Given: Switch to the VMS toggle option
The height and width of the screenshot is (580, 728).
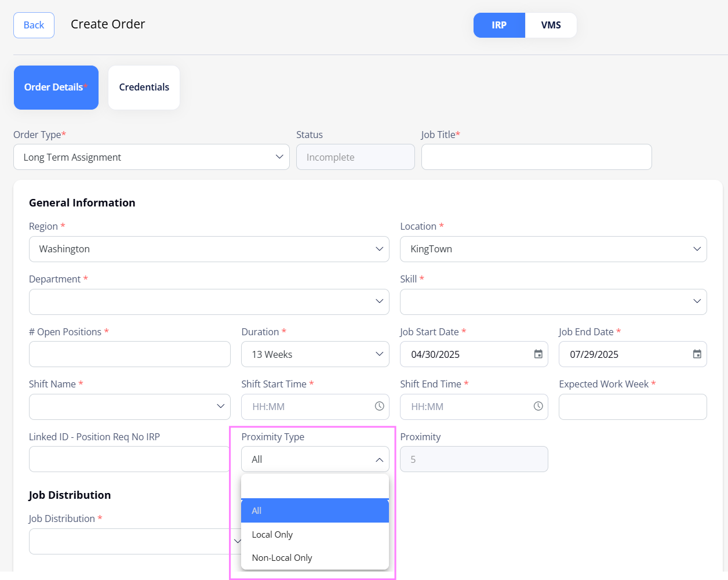Looking at the screenshot, I should coord(551,26).
